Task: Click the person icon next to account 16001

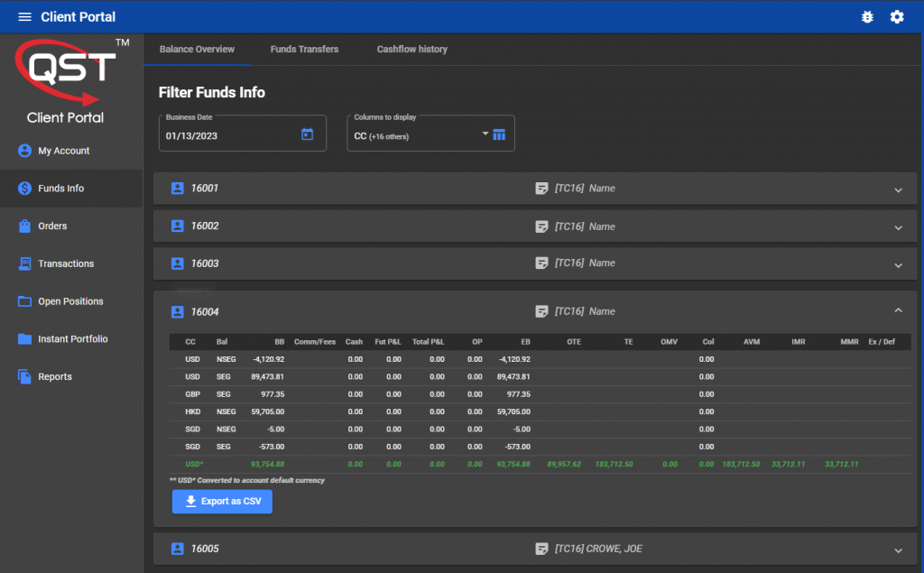Action: coord(177,189)
